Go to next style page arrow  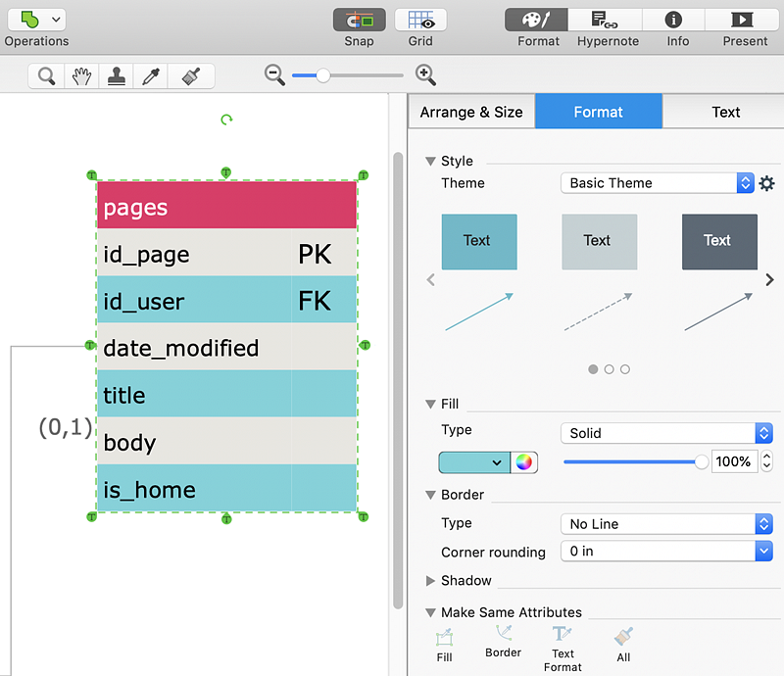769,280
